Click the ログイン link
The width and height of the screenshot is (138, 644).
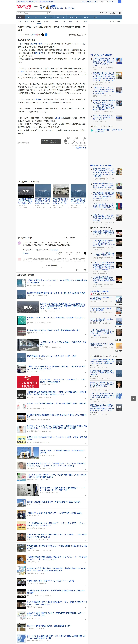tap(42, 8)
